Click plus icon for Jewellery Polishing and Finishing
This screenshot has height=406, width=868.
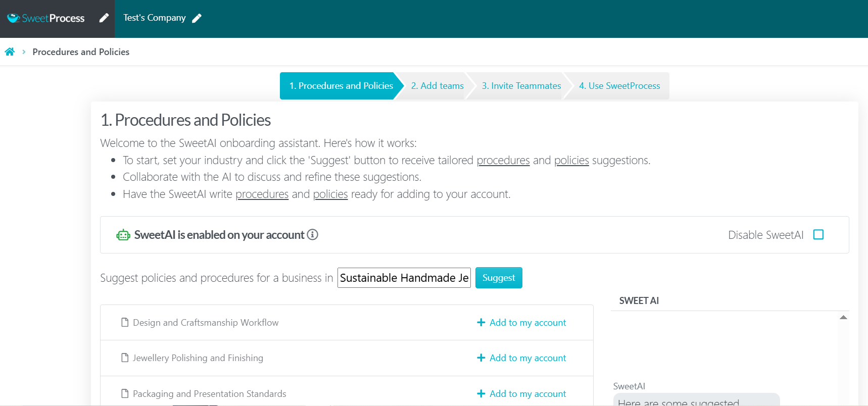[481, 358]
